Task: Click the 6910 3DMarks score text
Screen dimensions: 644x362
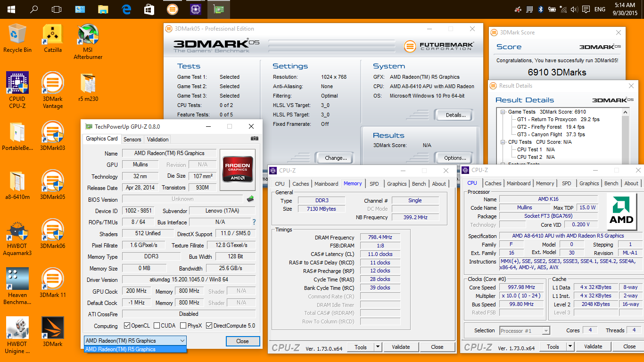Action: point(557,72)
